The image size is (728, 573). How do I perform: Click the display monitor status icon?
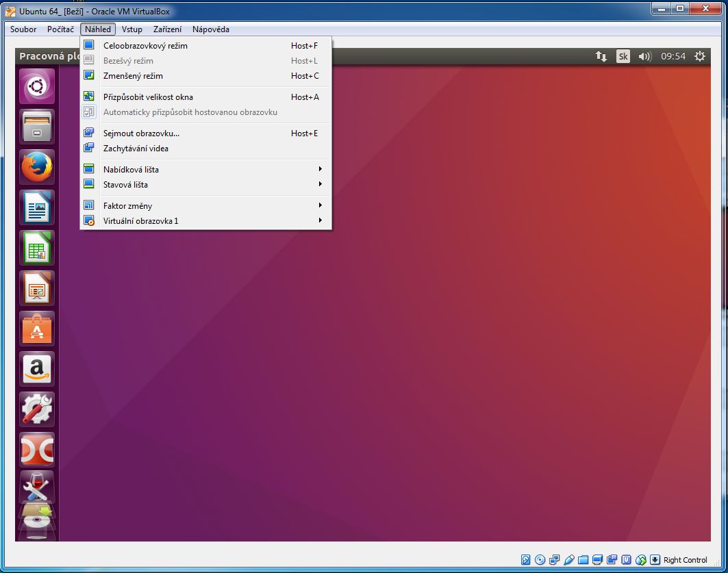[598, 559]
